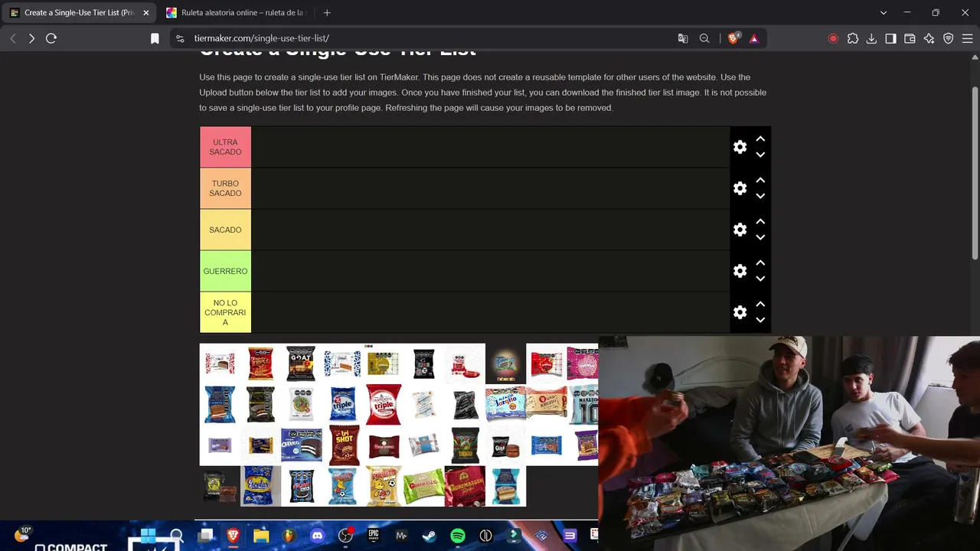Screen dimensions: 980x551
Task: Open settings gear for SACADO tier
Action: coord(740,230)
